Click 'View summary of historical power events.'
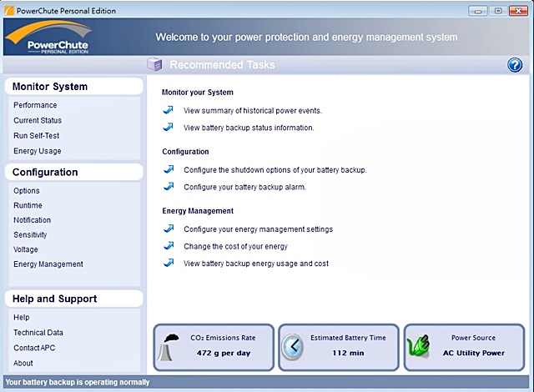This screenshot has width=534, height=392. click(253, 111)
